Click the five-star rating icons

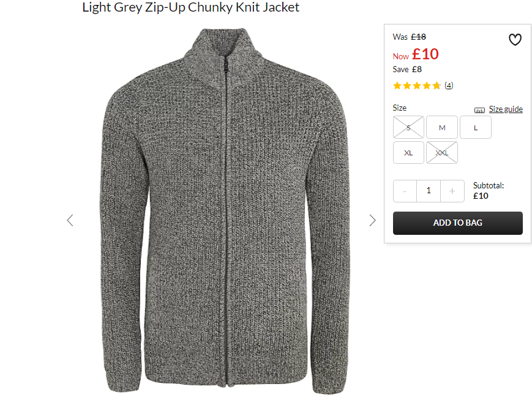tap(417, 86)
